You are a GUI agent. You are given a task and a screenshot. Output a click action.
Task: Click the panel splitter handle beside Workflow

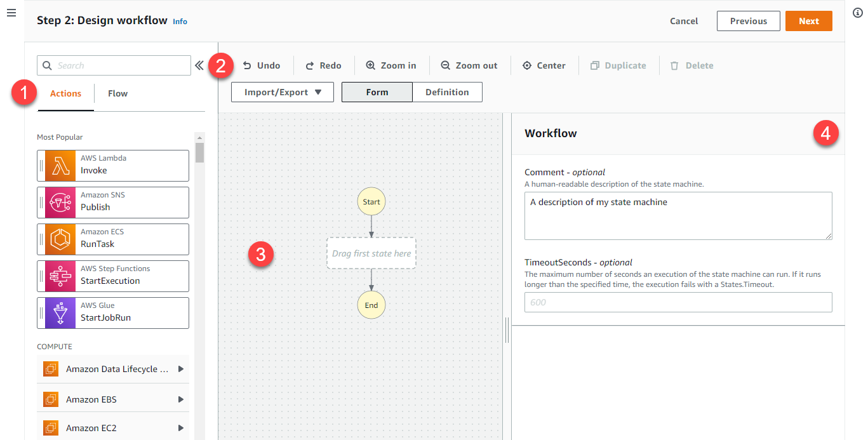click(507, 330)
